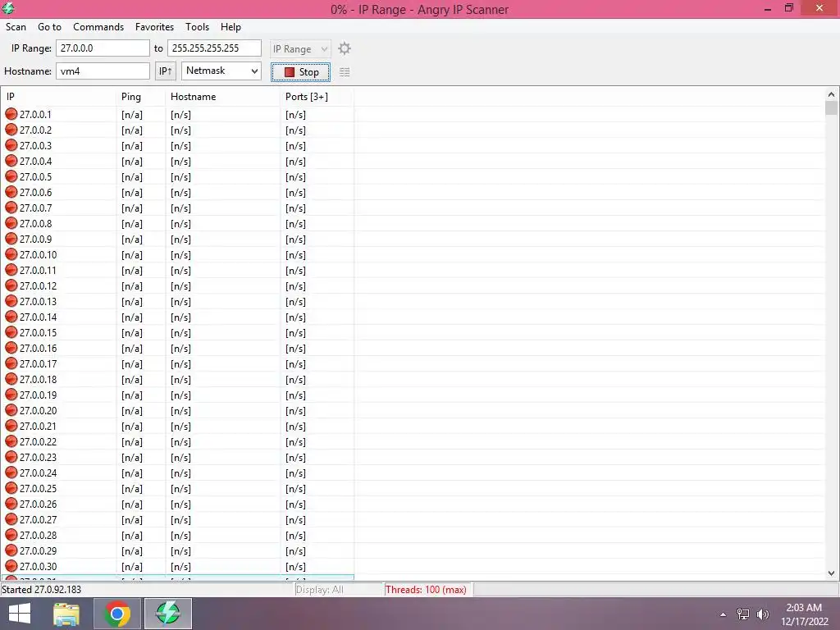
Task: Open the IP Range feeder dropdown
Action: coord(300,48)
